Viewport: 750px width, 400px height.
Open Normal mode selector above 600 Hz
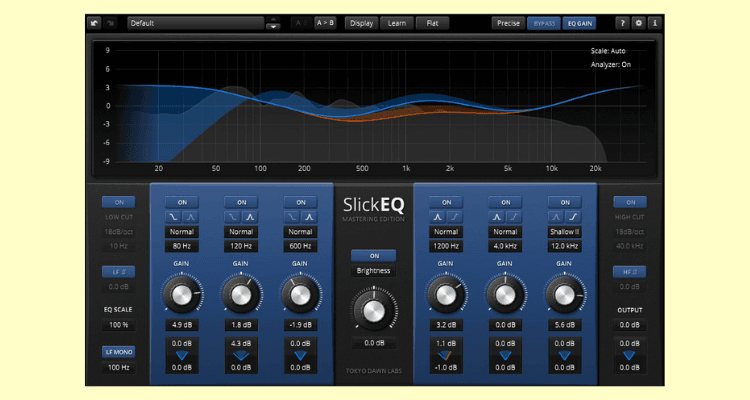300,232
